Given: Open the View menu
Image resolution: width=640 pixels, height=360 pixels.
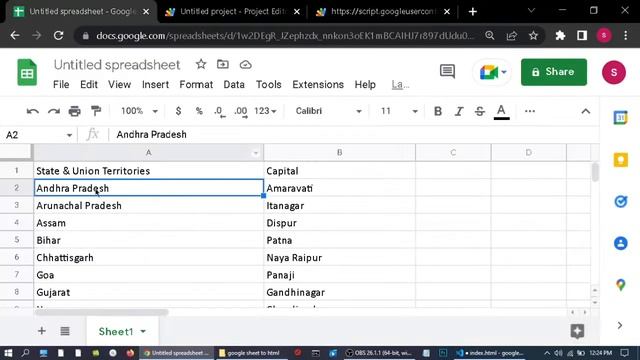Looking at the screenshot, I should 119,84.
